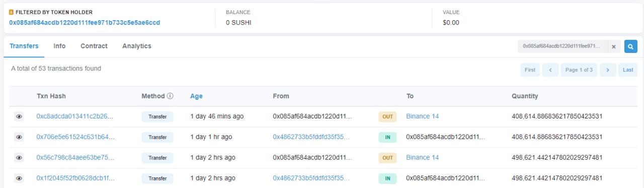Open the first Binance 14 address link

423,116
